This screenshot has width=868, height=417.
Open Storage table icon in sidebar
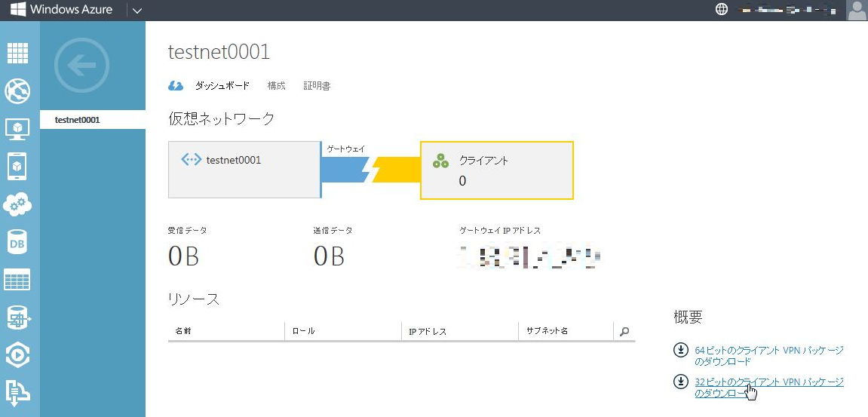(17, 280)
